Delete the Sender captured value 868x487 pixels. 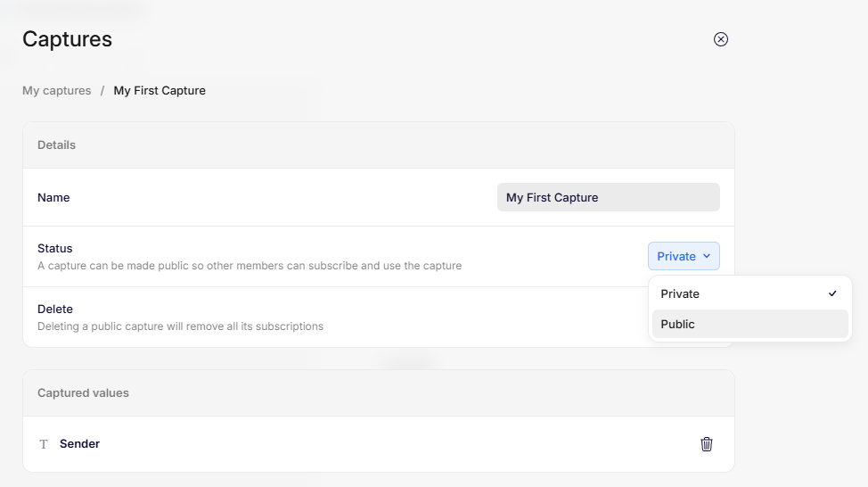[707, 444]
